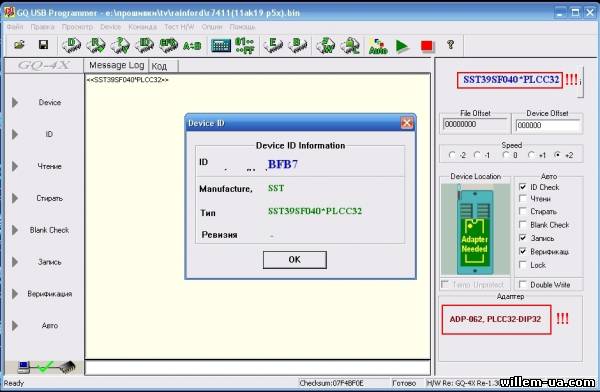The image size is (600, 392).
Task: Click the save floppy disk toolbar icon
Action: 43,45
